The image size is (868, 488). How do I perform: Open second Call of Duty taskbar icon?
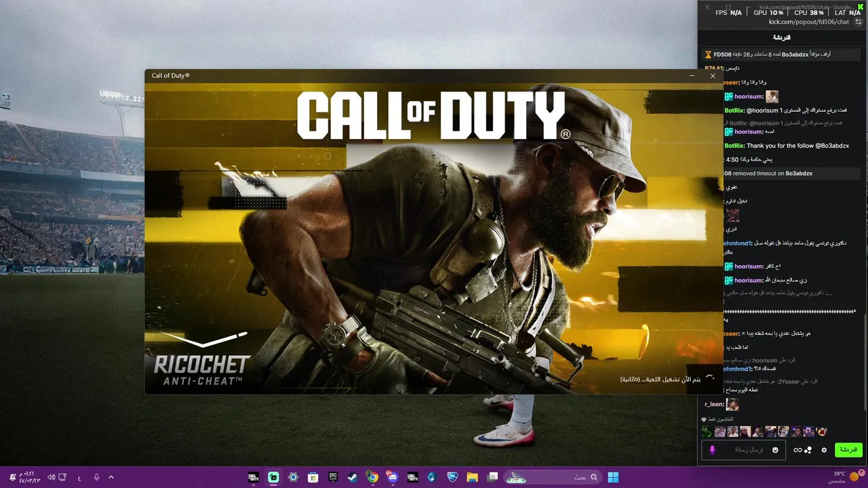coord(412,477)
